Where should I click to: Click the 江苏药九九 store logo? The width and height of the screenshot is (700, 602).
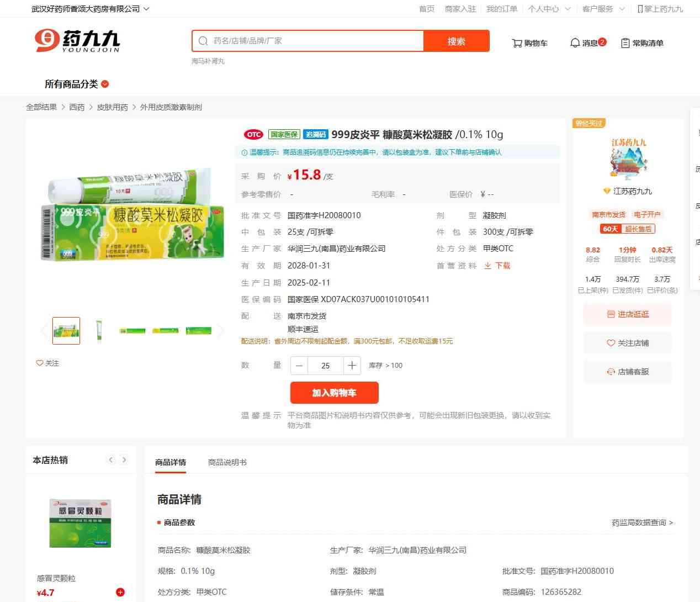(x=628, y=159)
